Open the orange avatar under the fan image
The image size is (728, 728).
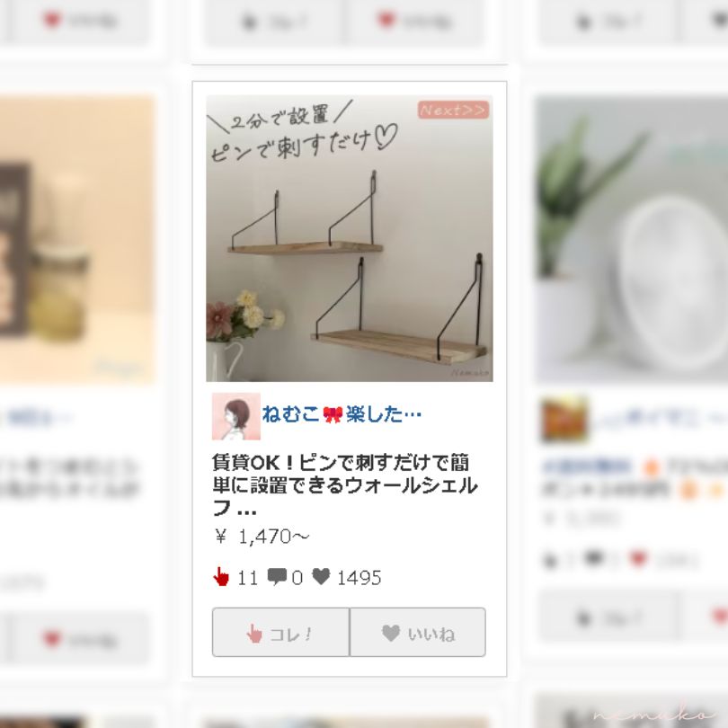564,419
